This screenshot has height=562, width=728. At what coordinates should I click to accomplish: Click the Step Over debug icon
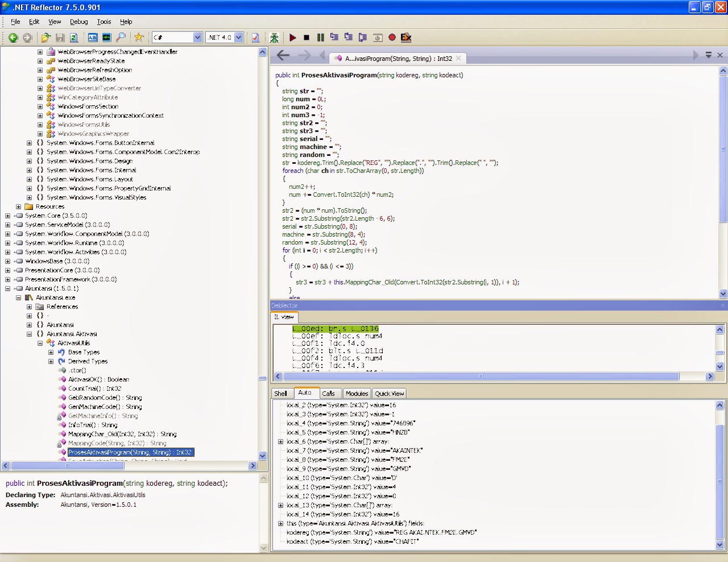(349, 38)
